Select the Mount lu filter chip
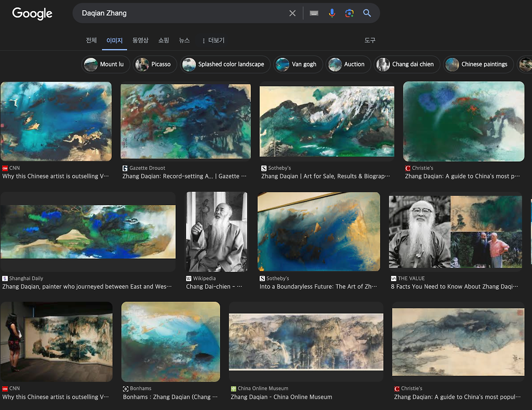 [x=106, y=64]
